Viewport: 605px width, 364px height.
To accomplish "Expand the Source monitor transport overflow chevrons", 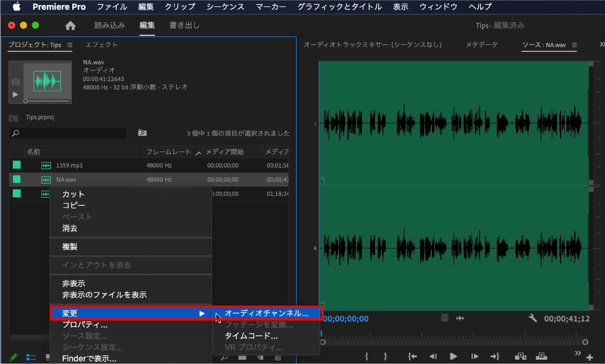I will (578, 353).
